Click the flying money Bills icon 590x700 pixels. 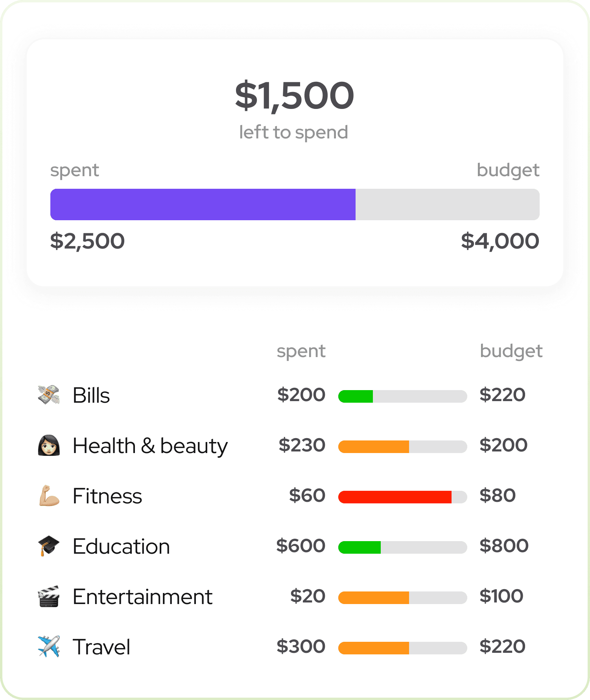coord(49,395)
